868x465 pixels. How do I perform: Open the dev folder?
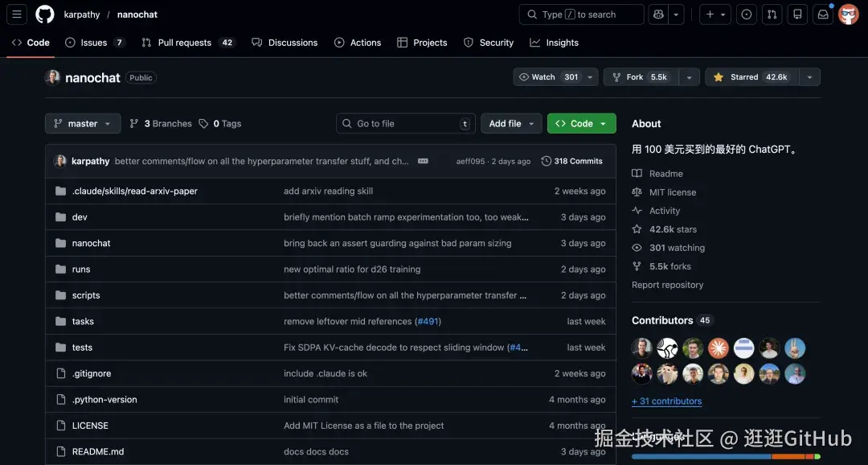79,217
